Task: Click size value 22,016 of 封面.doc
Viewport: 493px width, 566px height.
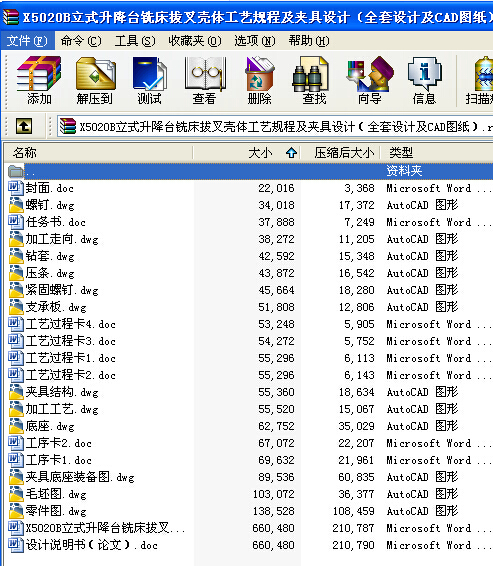Action: coord(276,188)
